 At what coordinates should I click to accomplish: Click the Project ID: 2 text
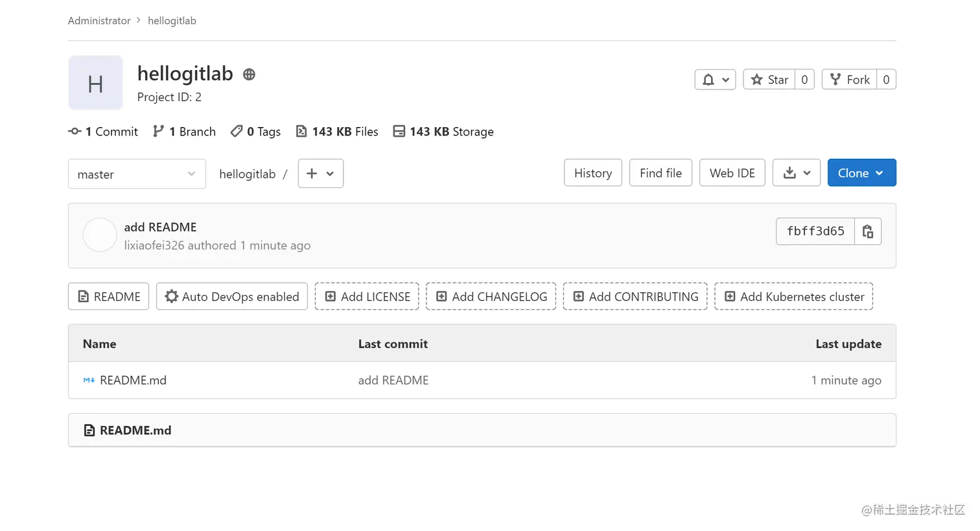[169, 97]
